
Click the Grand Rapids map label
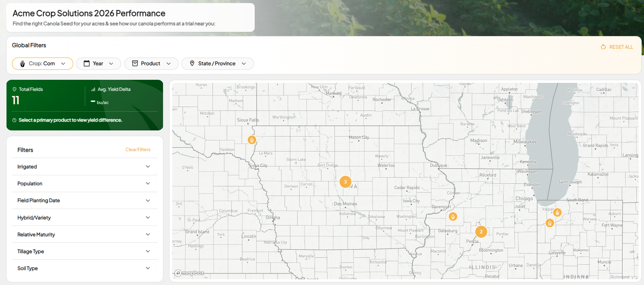pyautogui.click(x=595, y=145)
